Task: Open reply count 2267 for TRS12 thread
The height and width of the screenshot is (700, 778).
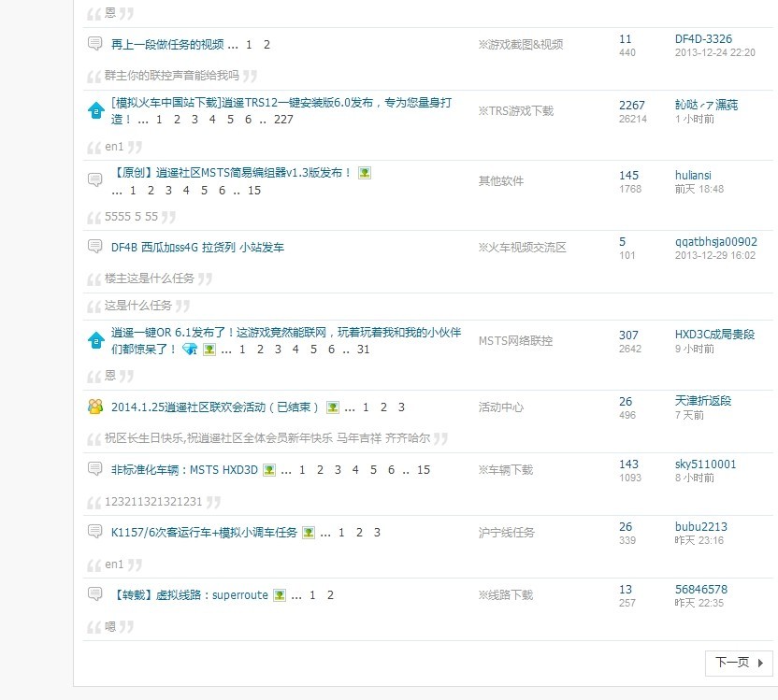Action: pos(631,106)
